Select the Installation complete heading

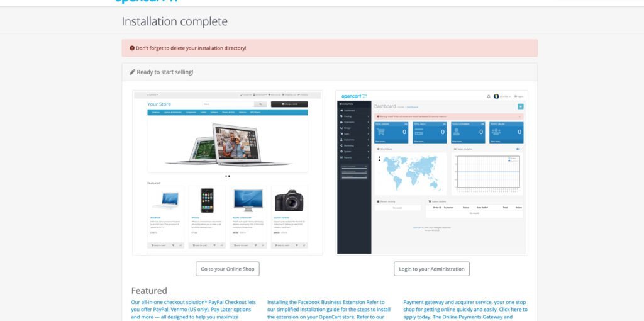click(175, 21)
